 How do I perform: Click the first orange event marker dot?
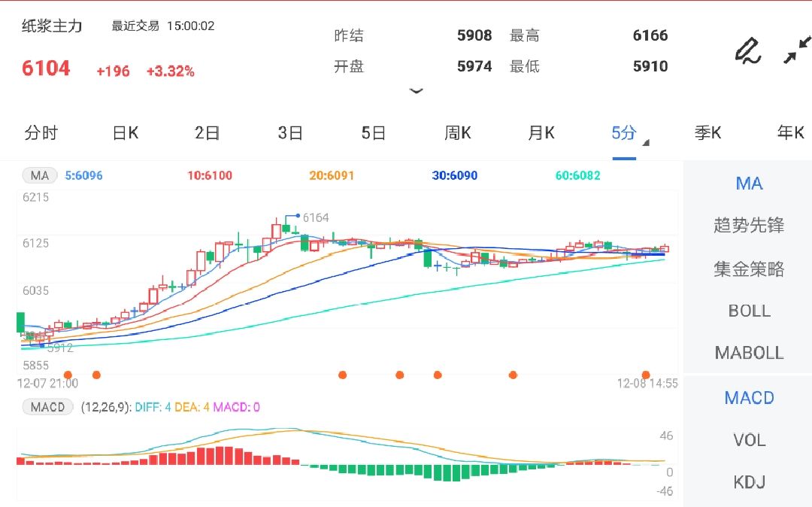(68, 375)
